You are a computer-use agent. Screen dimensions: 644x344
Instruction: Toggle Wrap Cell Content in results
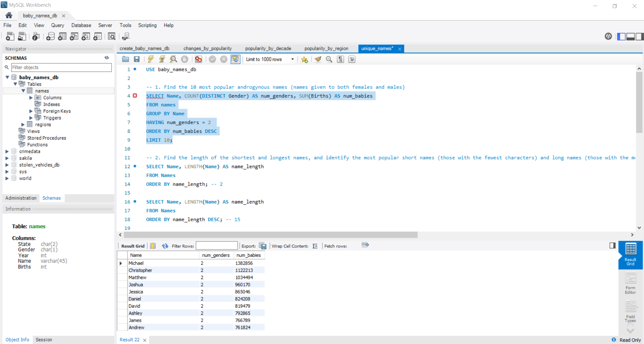pos(315,246)
